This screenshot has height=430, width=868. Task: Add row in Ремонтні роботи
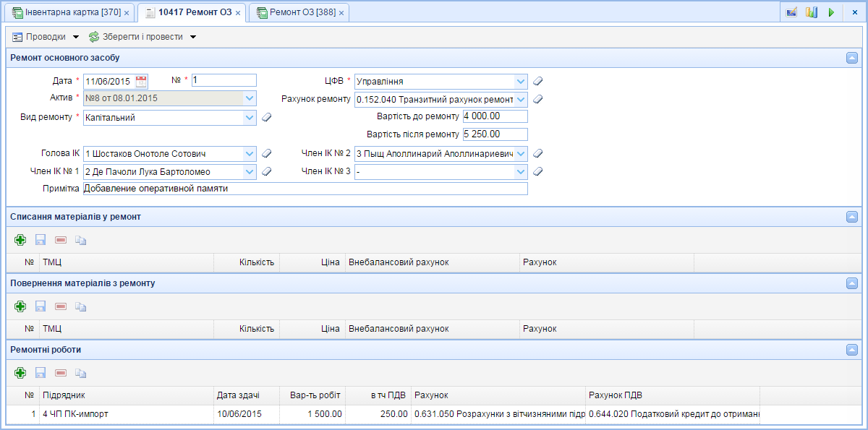point(20,373)
